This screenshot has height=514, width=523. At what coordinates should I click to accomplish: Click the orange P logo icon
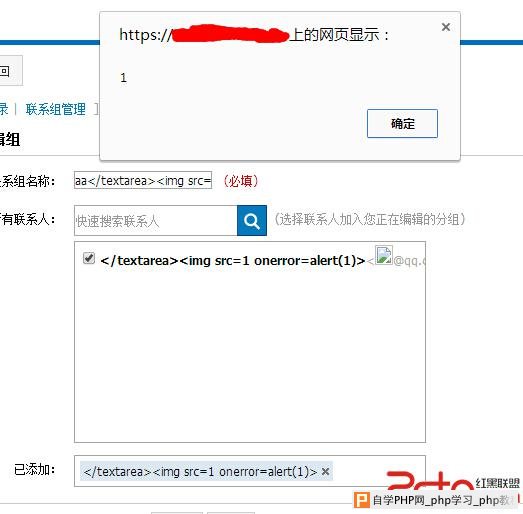tap(362, 500)
